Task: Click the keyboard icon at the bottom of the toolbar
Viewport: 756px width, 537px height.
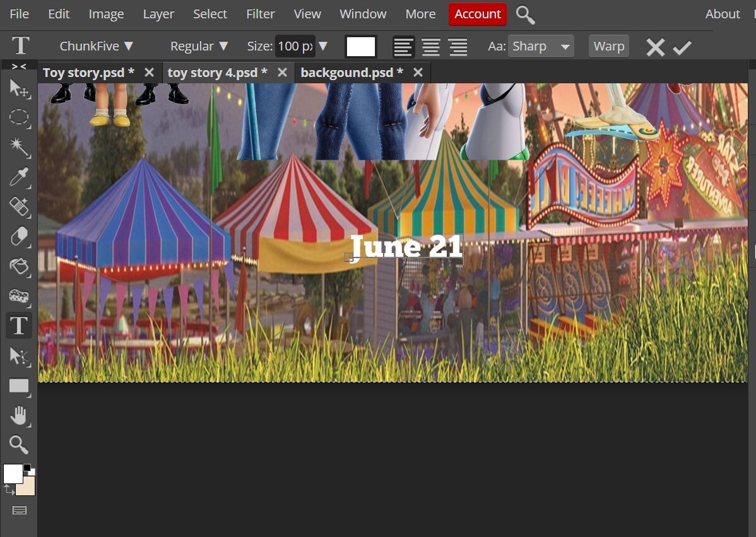Action: [x=20, y=510]
